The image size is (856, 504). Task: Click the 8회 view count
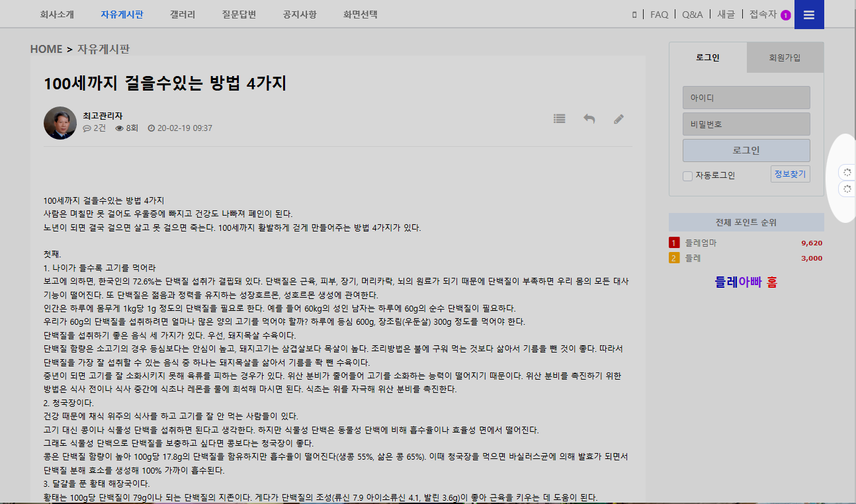[x=126, y=128]
